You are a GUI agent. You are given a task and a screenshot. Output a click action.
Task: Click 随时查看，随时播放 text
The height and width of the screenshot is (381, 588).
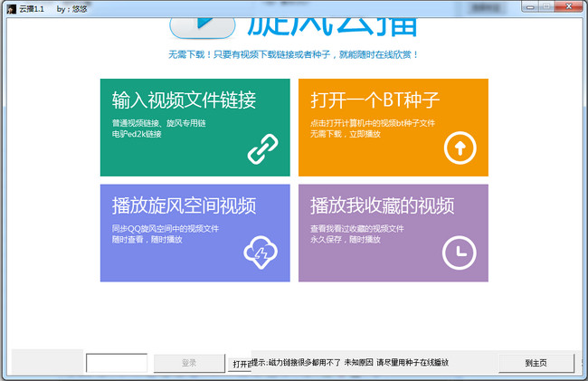[147, 239]
